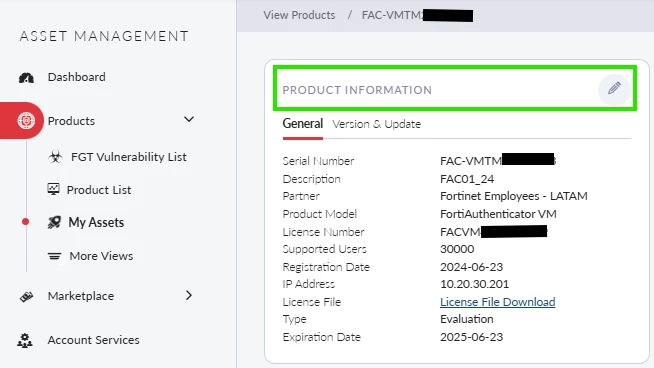Click the Dashboard gauge icon
This screenshot has height=368, width=654.
click(26, 78)
